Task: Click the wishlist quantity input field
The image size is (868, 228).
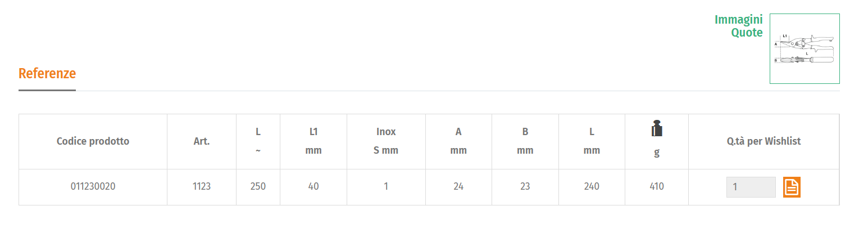Action: point(751,187)
